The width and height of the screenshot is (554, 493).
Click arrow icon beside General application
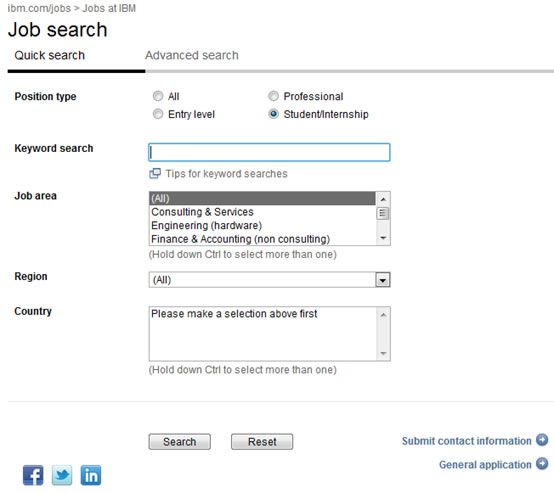(542, 464)
